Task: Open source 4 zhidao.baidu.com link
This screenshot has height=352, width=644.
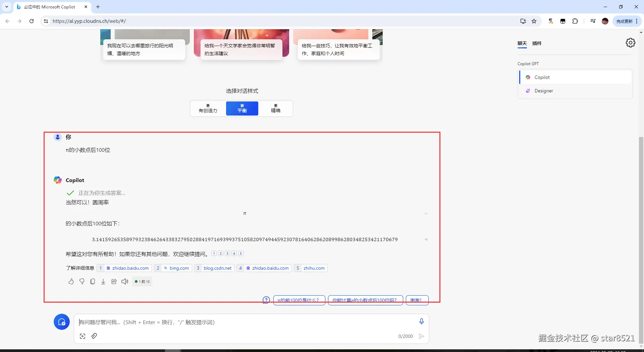Action: pyautogui.click(x=264, y=268)
